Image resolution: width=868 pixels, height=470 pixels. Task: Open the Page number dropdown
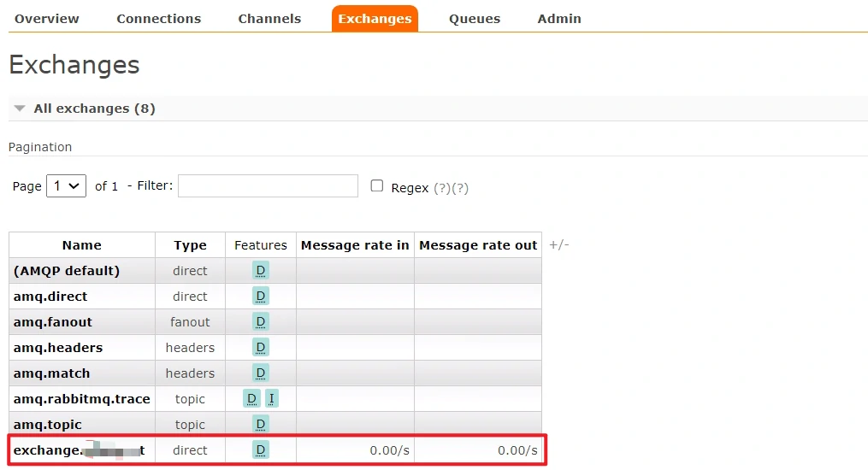(x=66, y=186)
